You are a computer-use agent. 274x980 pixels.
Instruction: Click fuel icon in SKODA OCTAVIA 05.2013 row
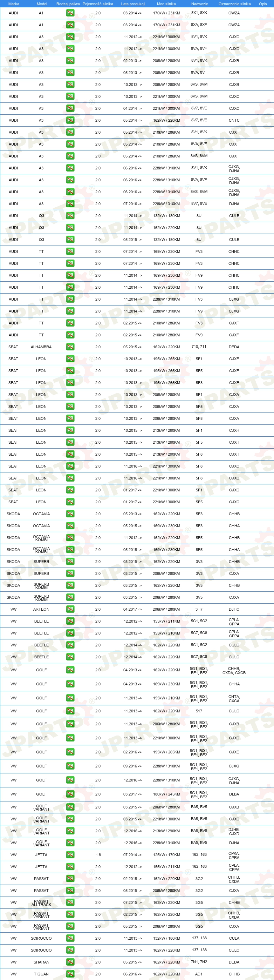70,514
